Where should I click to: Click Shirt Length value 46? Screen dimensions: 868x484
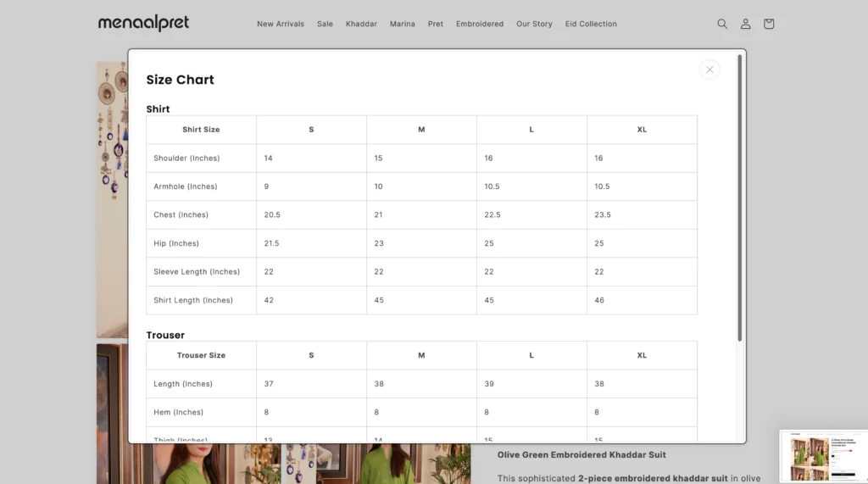[599, 300]
